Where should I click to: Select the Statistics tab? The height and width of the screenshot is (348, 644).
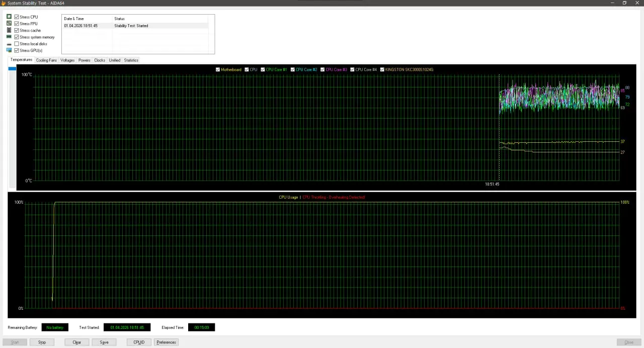click(131, 60)
